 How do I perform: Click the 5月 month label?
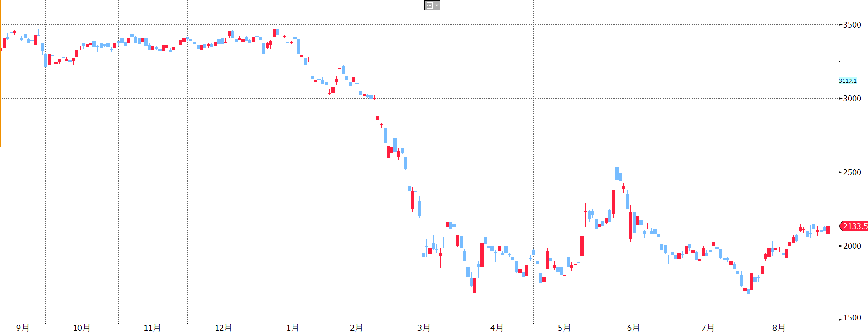[x=564, y=328]
